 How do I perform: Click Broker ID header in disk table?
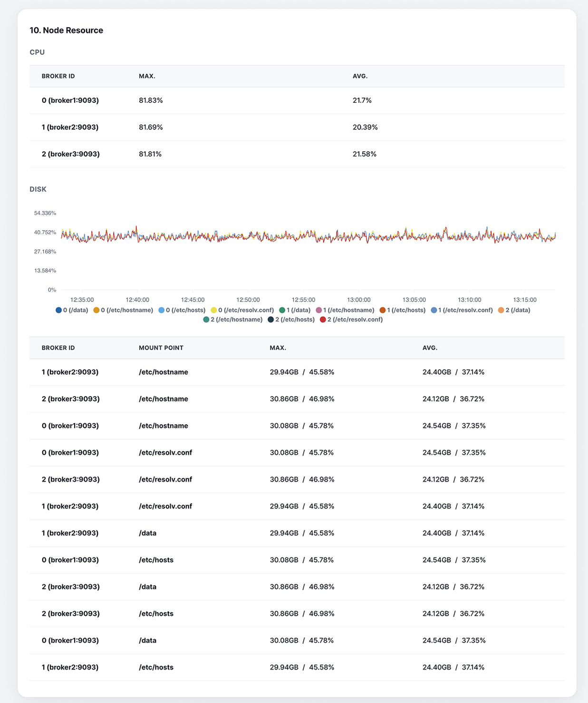pyautogui.click(x=58, y=348)
